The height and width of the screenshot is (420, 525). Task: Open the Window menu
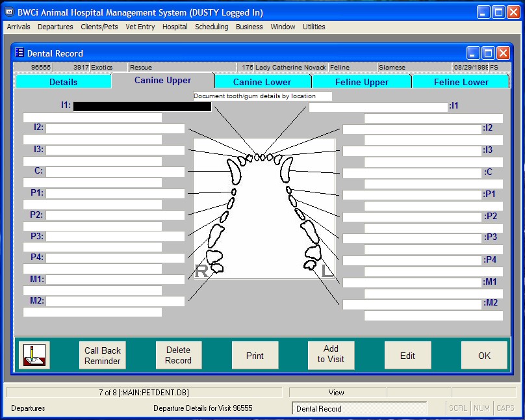click(283, 27)
